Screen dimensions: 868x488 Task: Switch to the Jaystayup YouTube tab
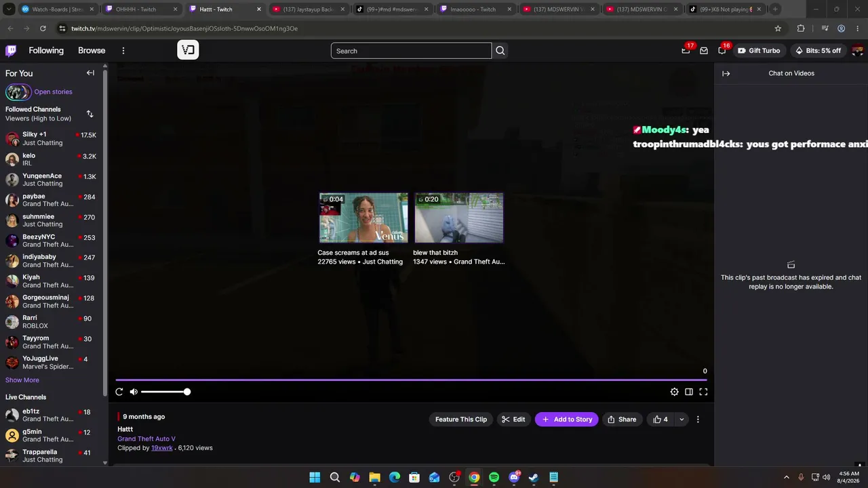click(309, 9)
